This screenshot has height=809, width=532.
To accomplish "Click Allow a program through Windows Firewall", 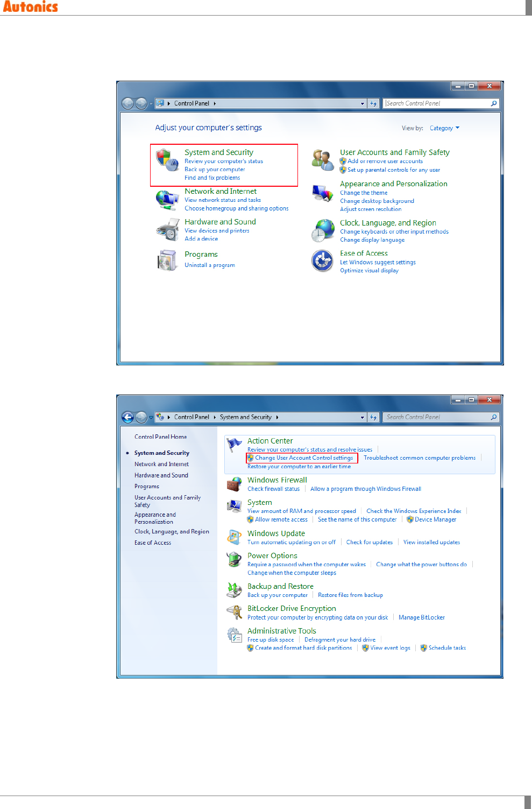I will [366, 489].
